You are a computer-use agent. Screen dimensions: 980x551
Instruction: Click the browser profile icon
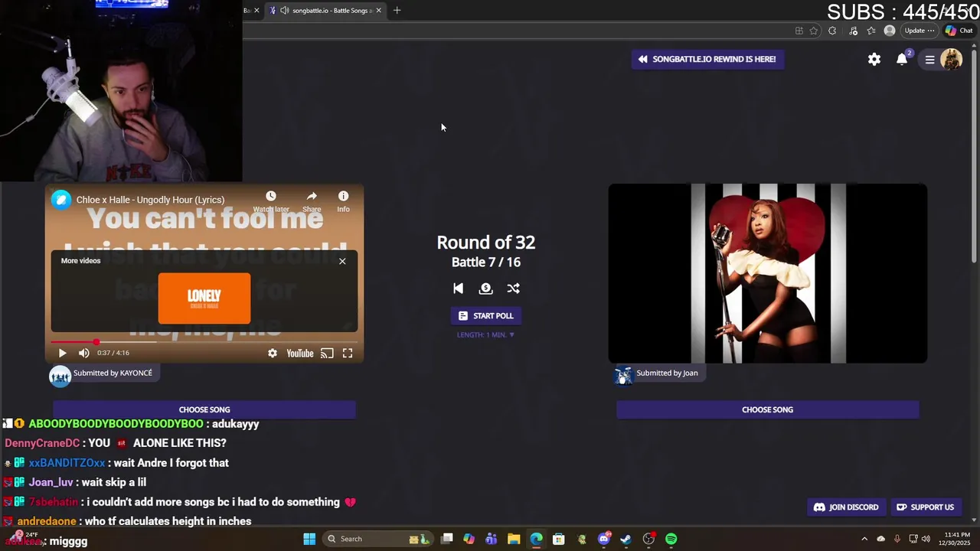889,31
